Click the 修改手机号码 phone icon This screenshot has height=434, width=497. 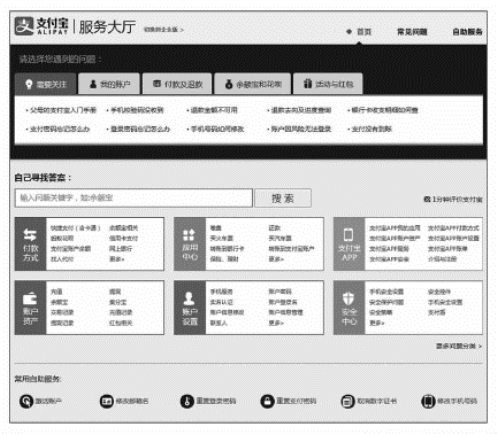(x=428, y=401)
